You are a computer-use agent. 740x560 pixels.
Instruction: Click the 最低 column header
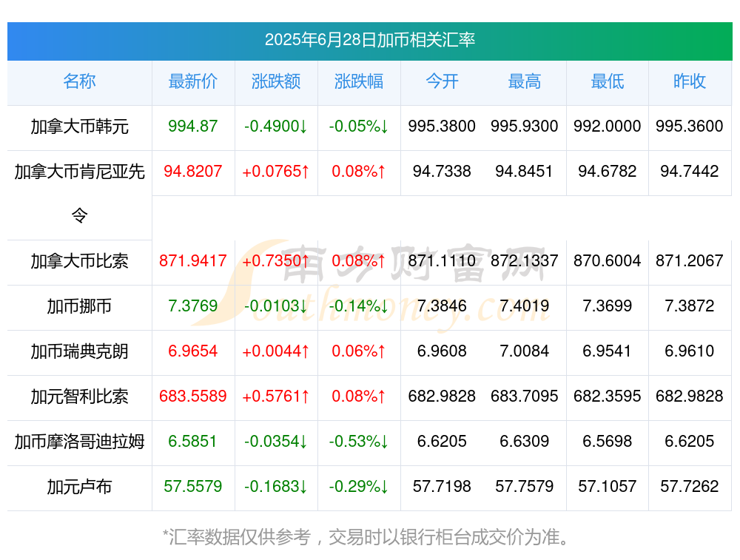pos(608,81)
